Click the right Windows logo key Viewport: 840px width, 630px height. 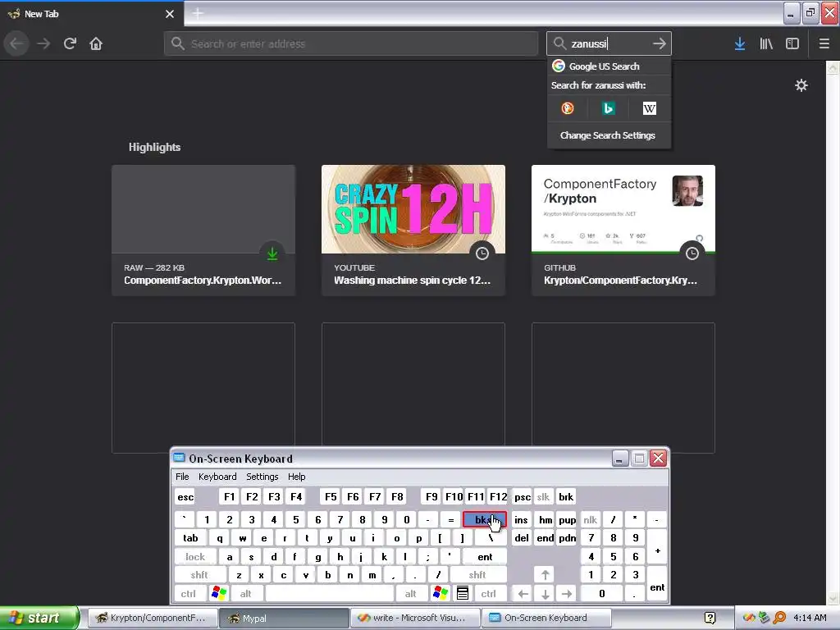[441, 594]
